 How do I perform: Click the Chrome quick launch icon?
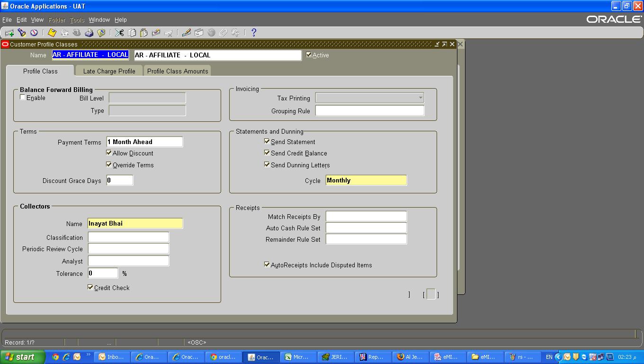coord(55,357)
